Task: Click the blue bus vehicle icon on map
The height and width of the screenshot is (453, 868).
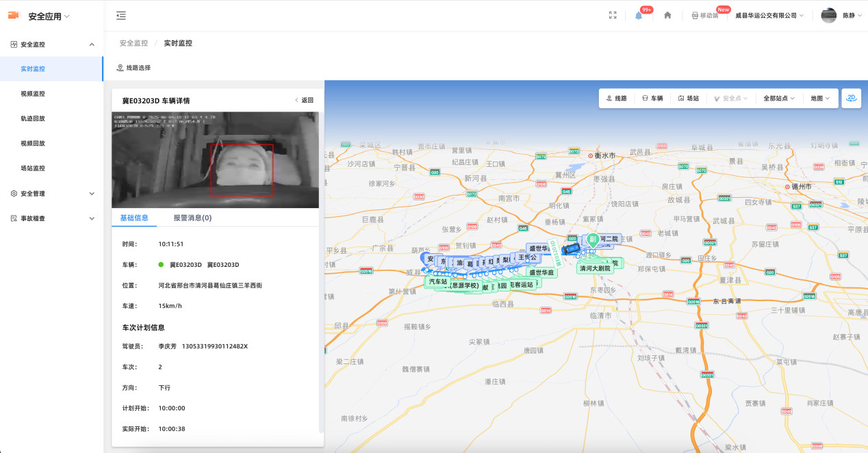Action: click(570, 250)
